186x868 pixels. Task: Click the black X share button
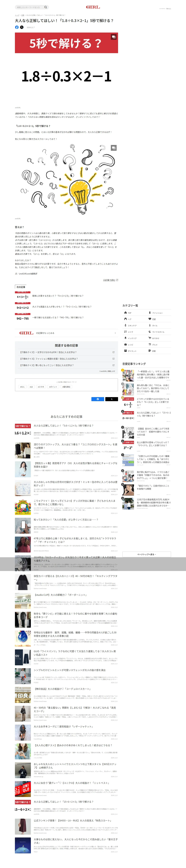111,399
